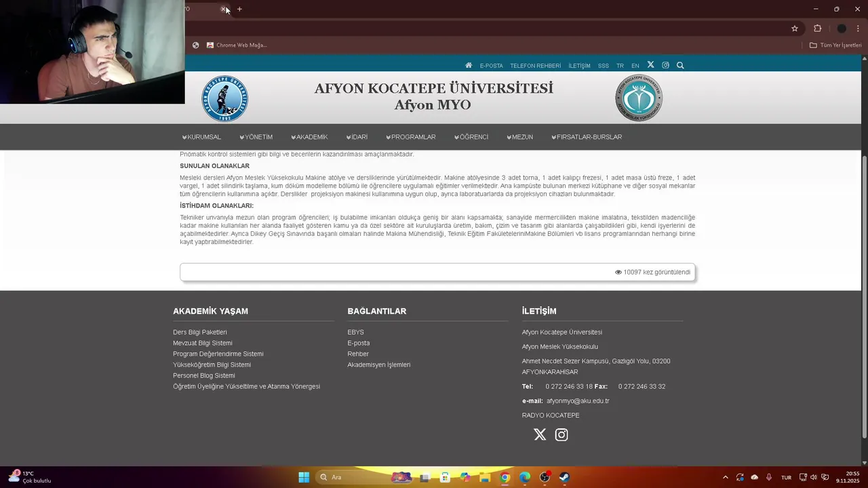Open Akademisyen İşlemleri link
Screen dimensions: 868x488
[x=379, y=365]
